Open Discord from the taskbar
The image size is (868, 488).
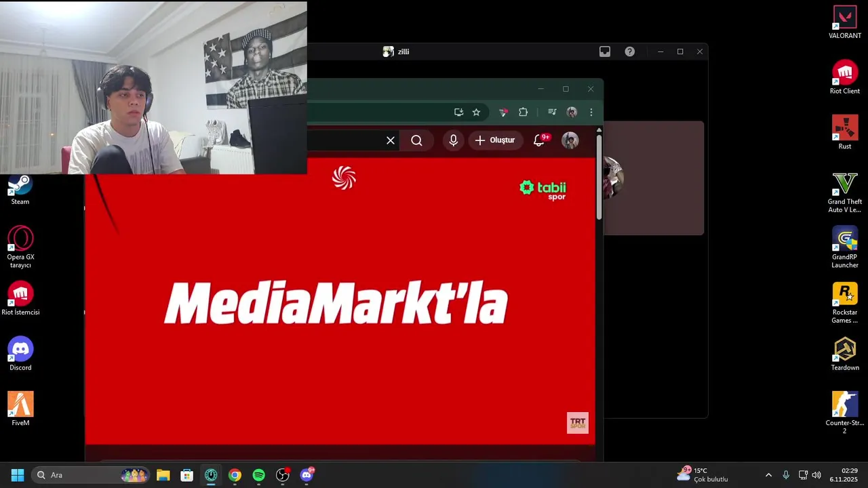[307, 475]
